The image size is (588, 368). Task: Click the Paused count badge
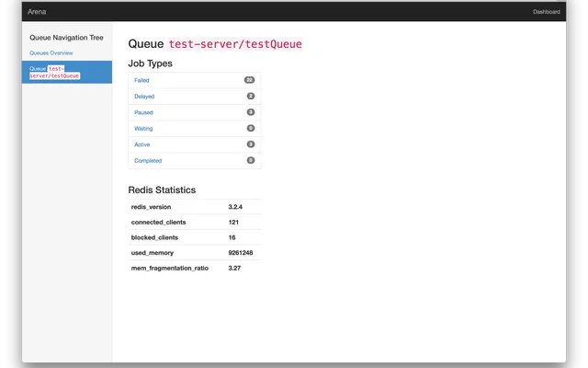tap(251, 112)
